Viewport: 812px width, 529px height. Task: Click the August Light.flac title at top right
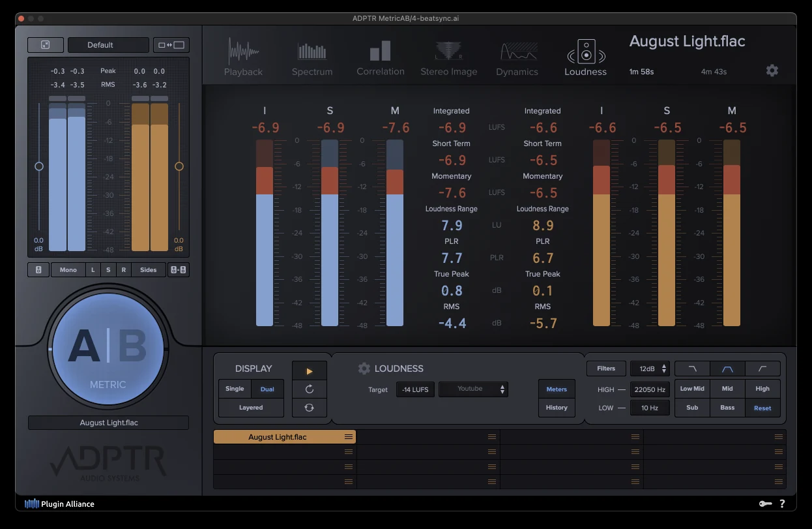click(x=687, y=42)
